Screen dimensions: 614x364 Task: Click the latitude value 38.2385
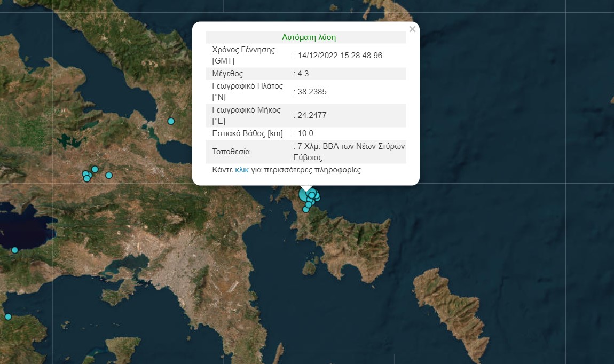click(x=312, y=92)
